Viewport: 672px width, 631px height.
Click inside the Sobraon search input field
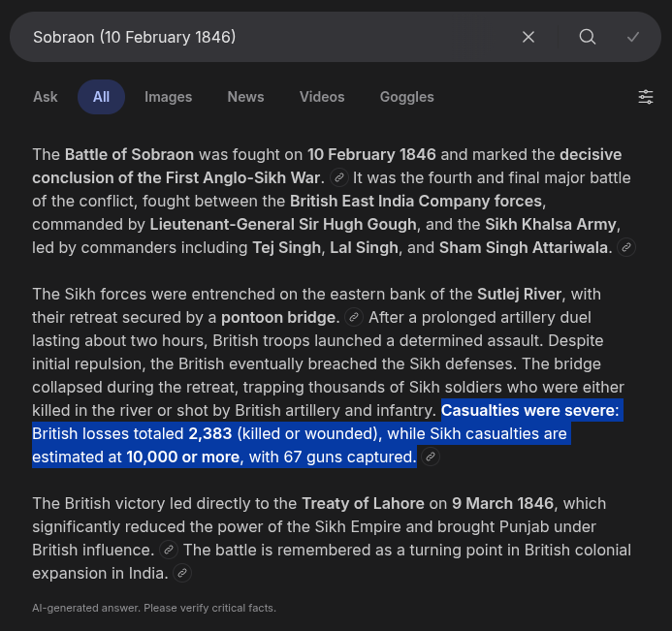(x=262, y=37)
